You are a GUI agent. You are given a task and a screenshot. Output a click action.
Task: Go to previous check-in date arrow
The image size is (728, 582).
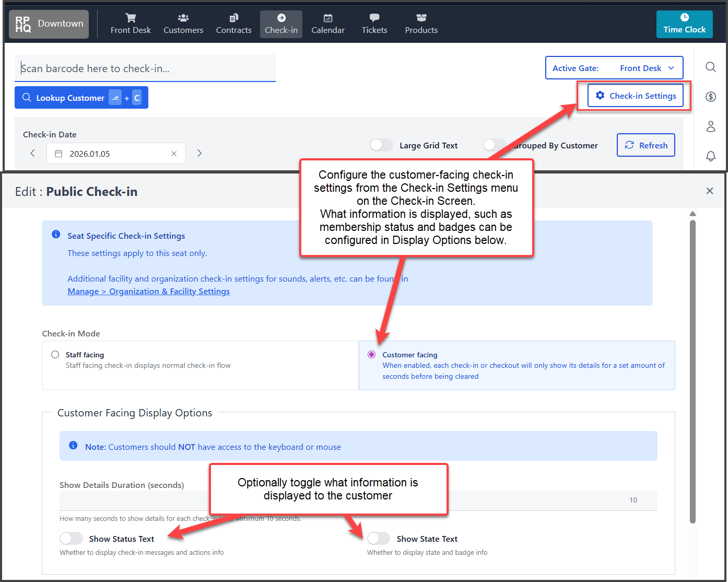click(33, 153)
